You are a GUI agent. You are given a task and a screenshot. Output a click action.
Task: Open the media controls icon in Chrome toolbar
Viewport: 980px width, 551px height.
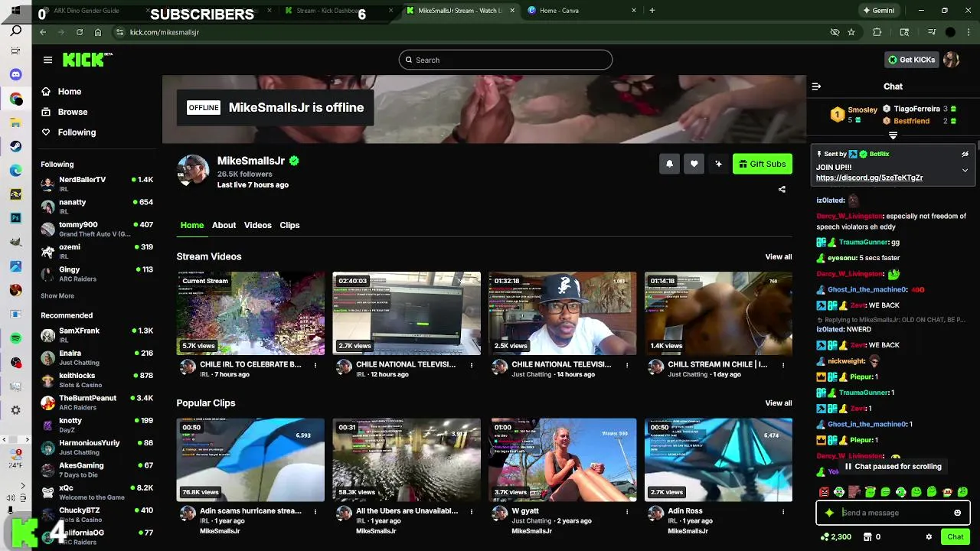coord(932,32)
